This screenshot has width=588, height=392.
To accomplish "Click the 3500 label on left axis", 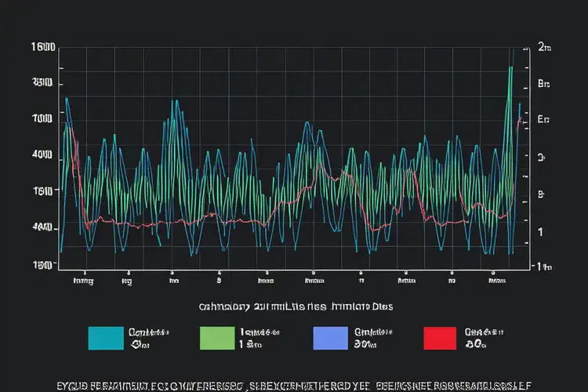I will coord(42,82).
